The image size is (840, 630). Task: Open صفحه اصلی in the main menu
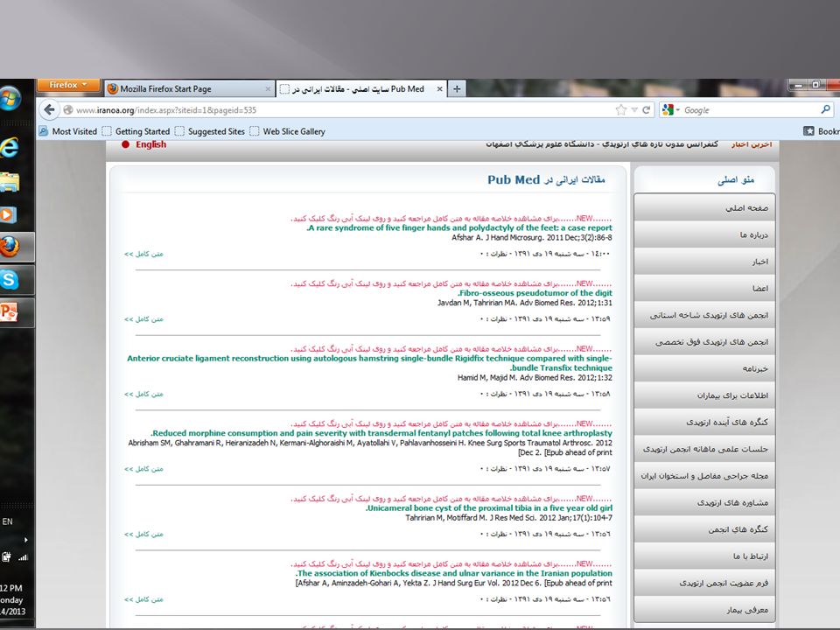(x=704, y=207)
